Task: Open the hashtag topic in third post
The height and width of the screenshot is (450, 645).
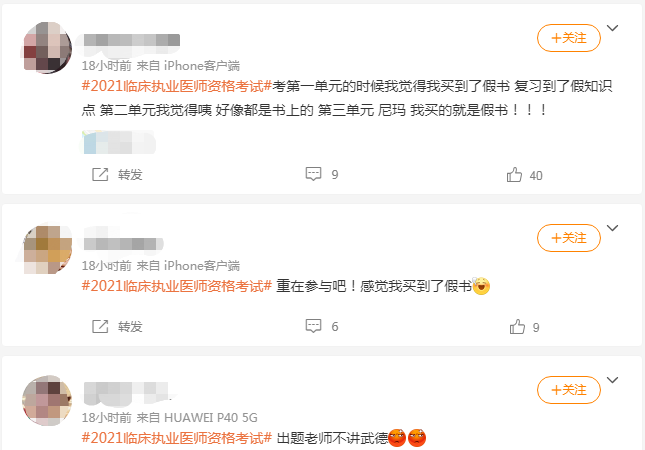Action: pyautogui.click(x=177, y=438)
